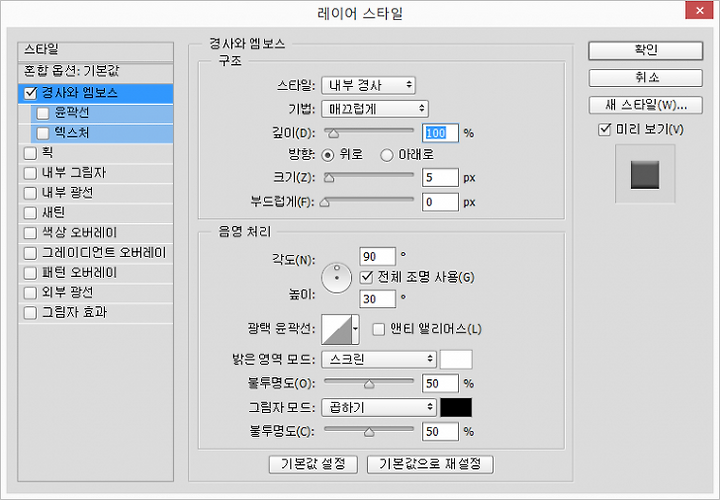Click the style preview thumbnail

coord(645,174)
